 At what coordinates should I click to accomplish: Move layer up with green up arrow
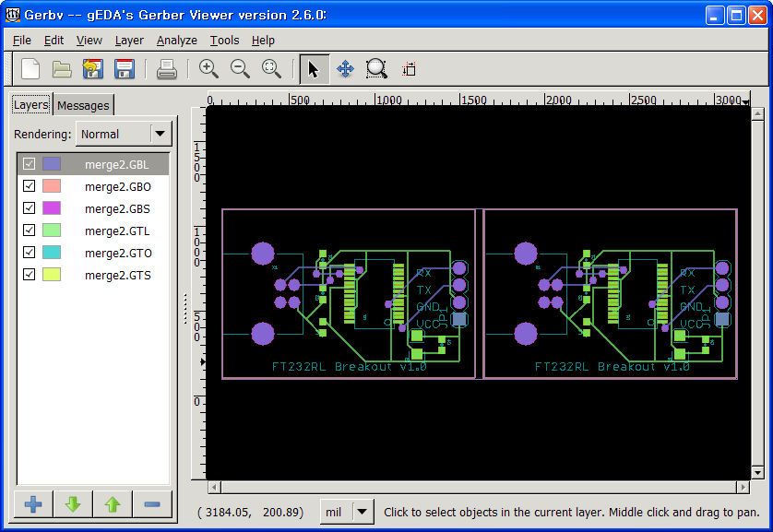pyautogui.click(x=113, y=504)
